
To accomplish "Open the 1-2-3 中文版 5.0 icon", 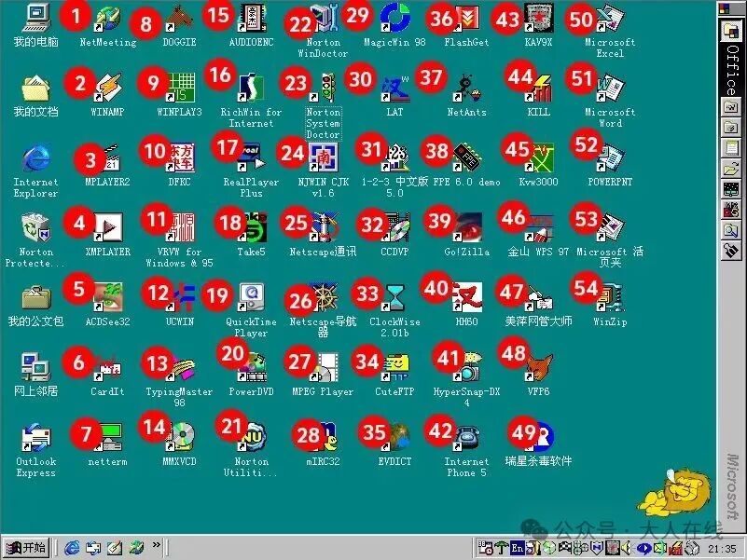I will [394, 158].
